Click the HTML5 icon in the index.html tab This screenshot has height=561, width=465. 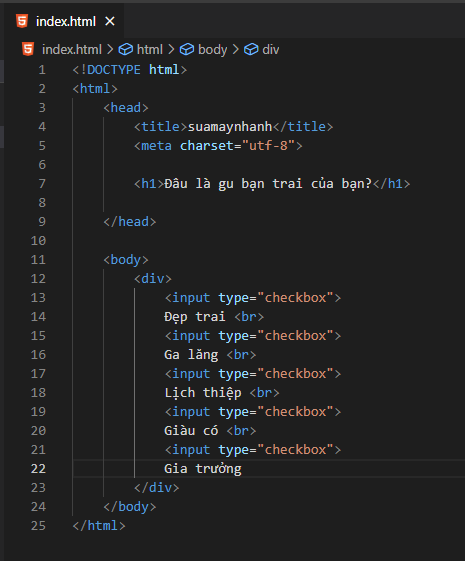pyautogui.click(x=22, y=21)
